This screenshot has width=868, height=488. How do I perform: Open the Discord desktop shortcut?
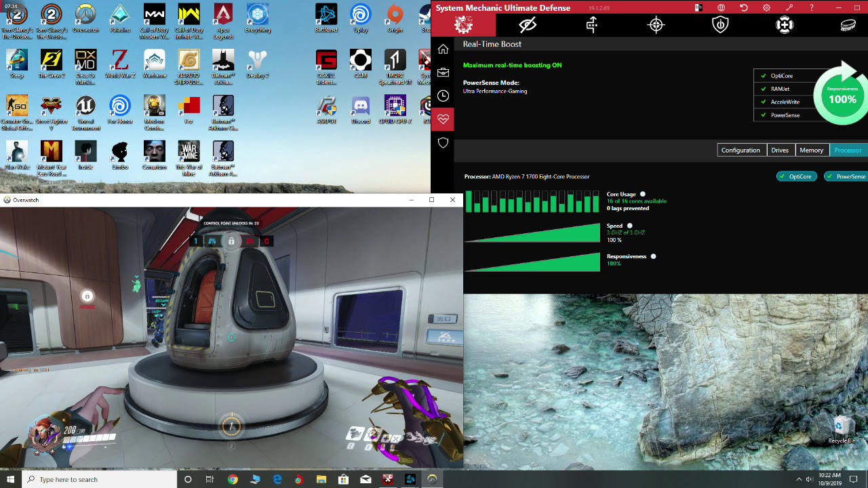361,110
